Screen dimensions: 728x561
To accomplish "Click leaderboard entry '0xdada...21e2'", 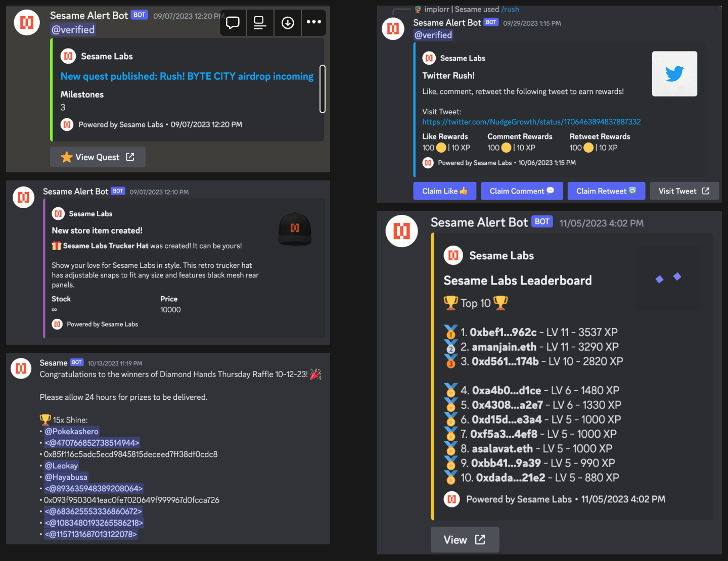I will point(511,478).
